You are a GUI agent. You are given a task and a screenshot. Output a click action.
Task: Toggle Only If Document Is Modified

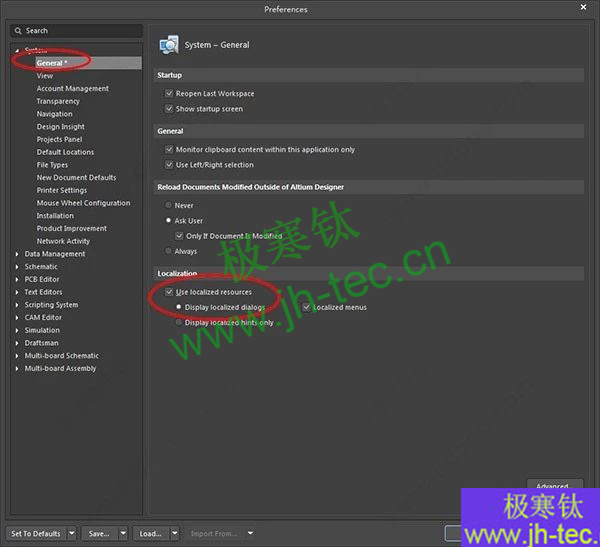click(179, 236)
